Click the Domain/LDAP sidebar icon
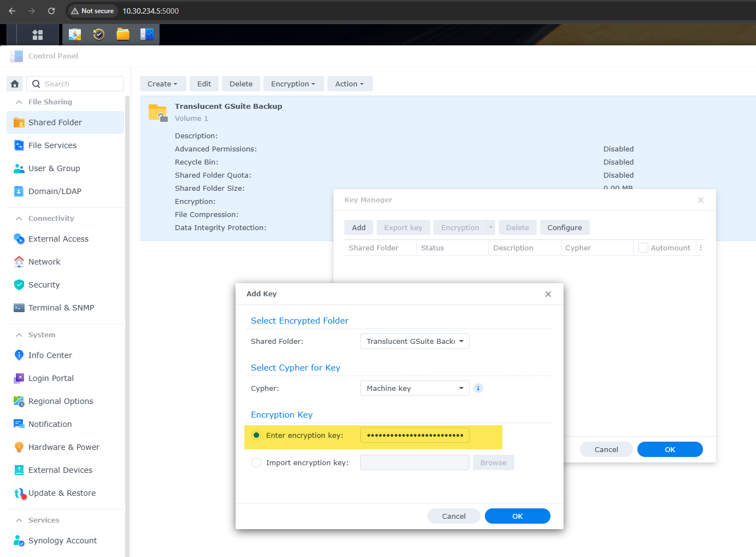This screenshot has height=557, width=756. pyautogui.click(x=19, y=191)
